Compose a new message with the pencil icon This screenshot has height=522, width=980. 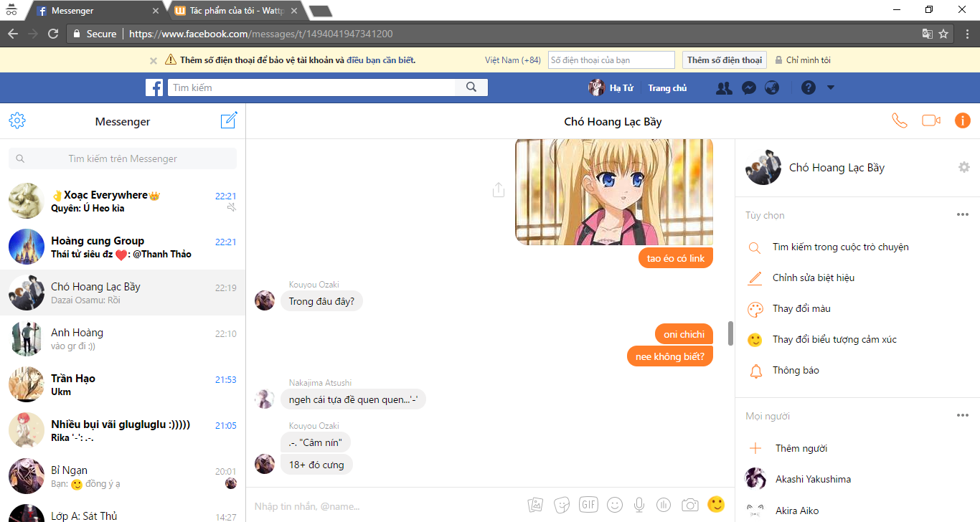[228, 120]
